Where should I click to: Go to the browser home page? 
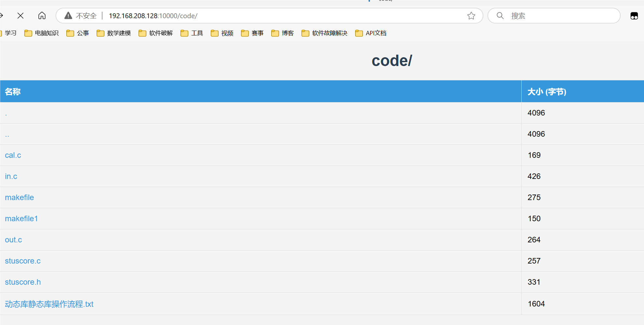click(x=42, y=16)
